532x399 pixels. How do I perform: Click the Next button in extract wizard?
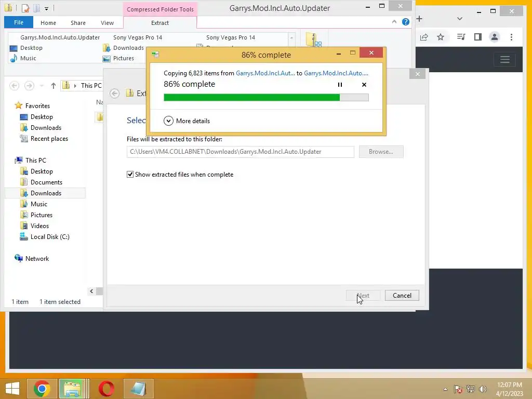tap(363, 296)
